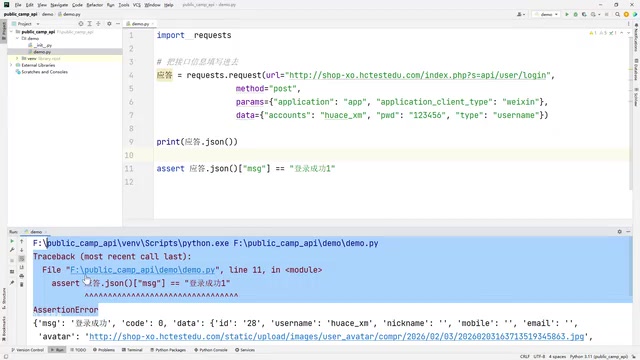This screenshot has height=360, width=640.
Task: Hide the Run panel minus icon
Action: click(x=628, y=231)
